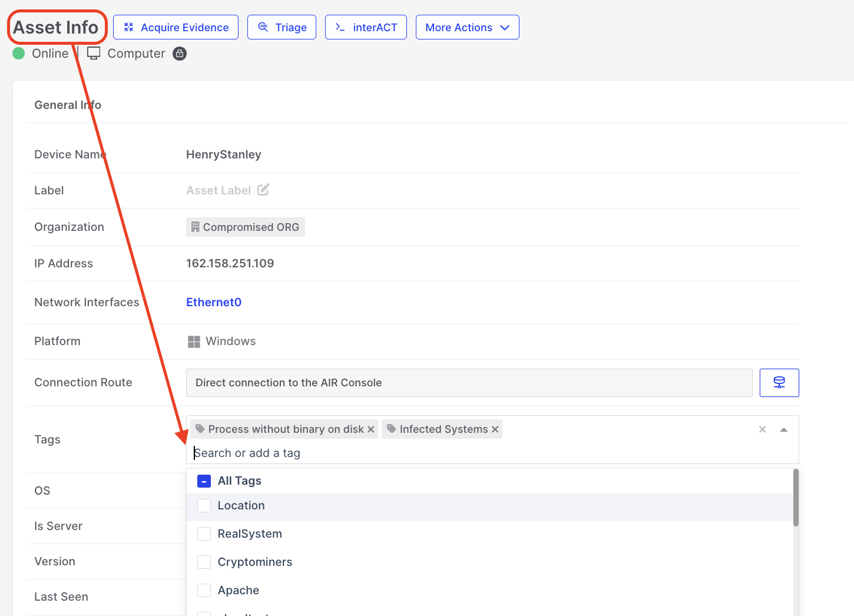Image resolution: width=854 pixels, height=616 pixels.
Task: Tick the Apache tag option
Action: (x=204, y=591)
